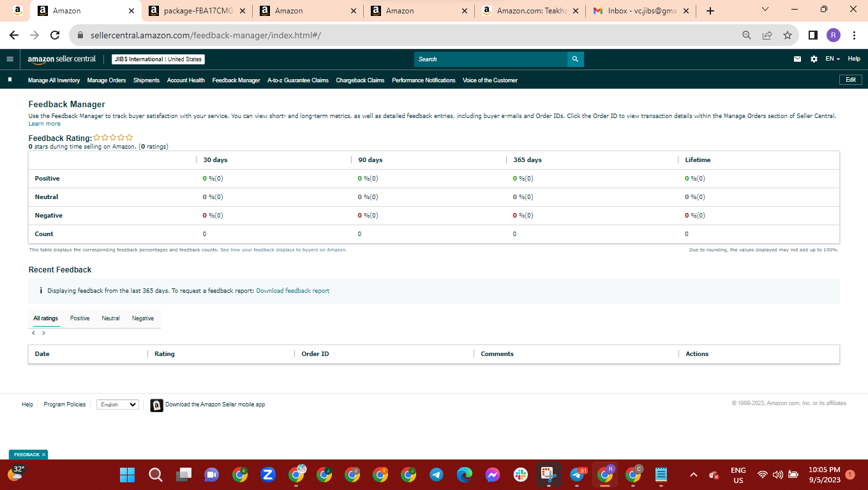Open the taskbar clock and date
Image resolution: width=868 pixels, height=490 pixels.
tap(824, 475)
